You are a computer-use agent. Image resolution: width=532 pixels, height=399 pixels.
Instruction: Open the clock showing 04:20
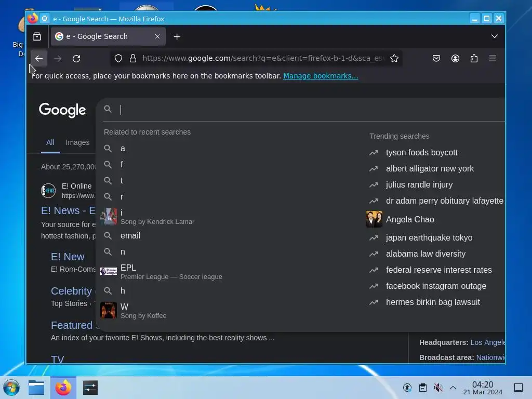[483, 388]
